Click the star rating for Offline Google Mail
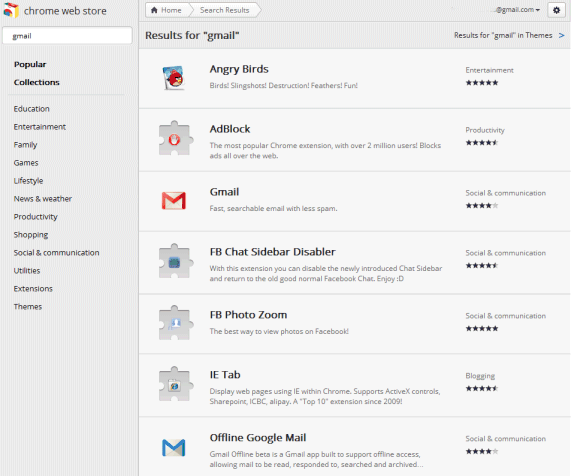 click(x=482, y=451)
